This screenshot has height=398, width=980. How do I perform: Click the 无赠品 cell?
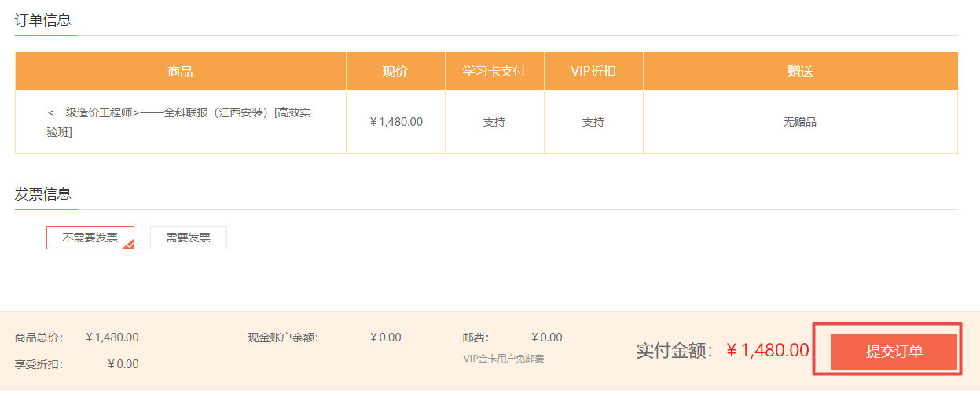click(x=800, y=122)
